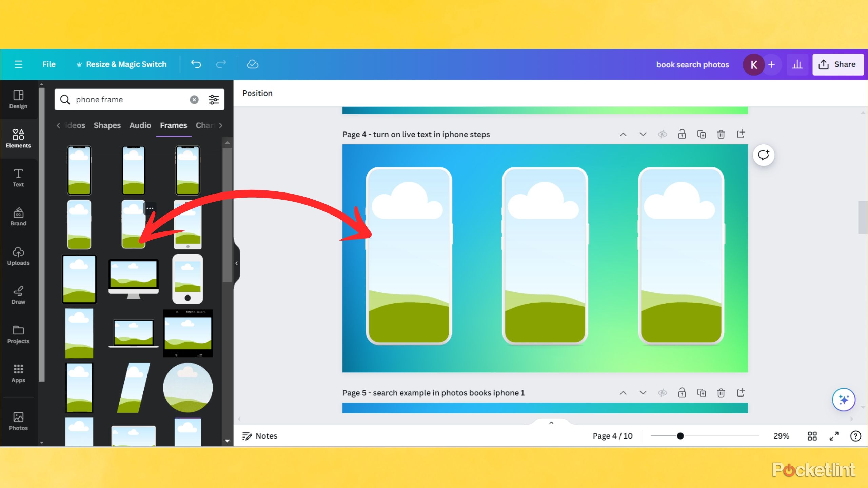This screenshot has height=488, width=868.
Task: Move Page 4 down with chevron
Action: coord(643,134)
